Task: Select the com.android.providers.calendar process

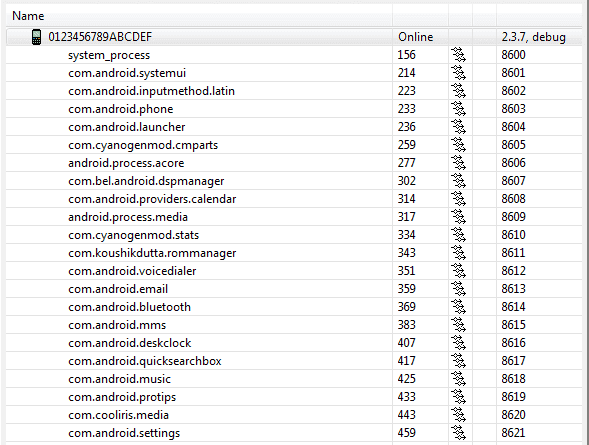Action: coord(152,199)
